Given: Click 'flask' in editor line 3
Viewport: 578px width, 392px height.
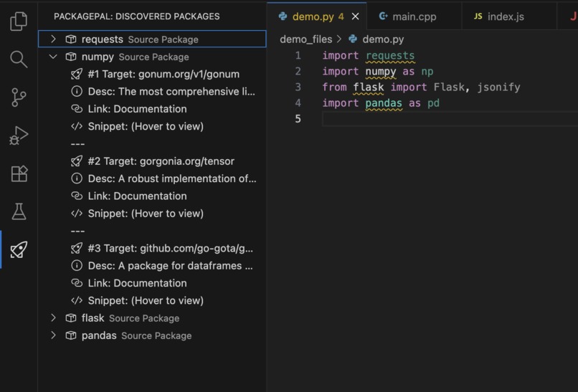Looking at the screenshot, I should (369, 87).
